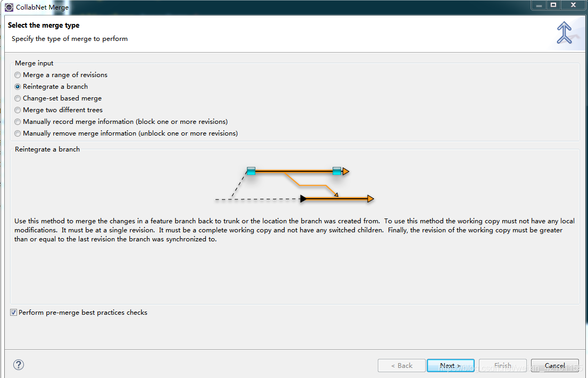Click the Next button

pos(450,365)
